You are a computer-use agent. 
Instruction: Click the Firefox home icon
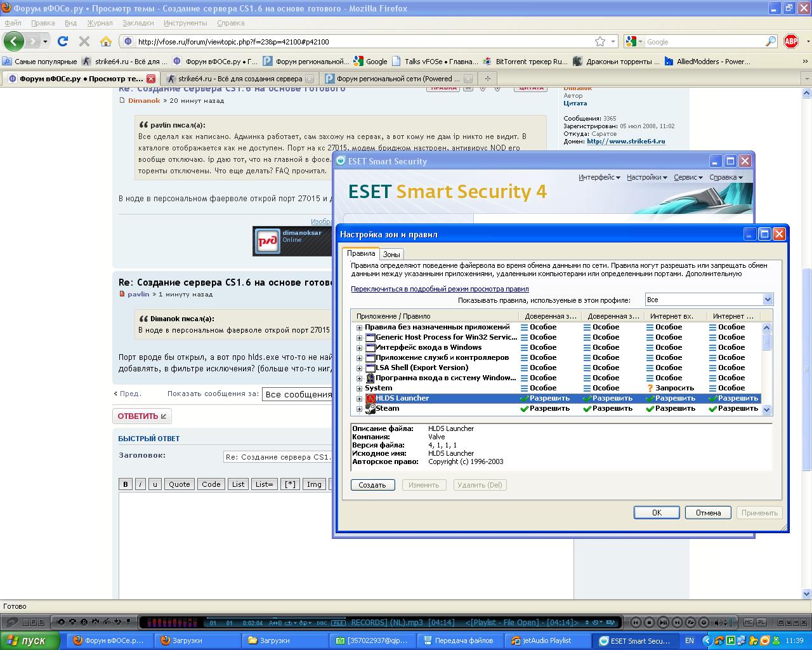pos(106,41)
